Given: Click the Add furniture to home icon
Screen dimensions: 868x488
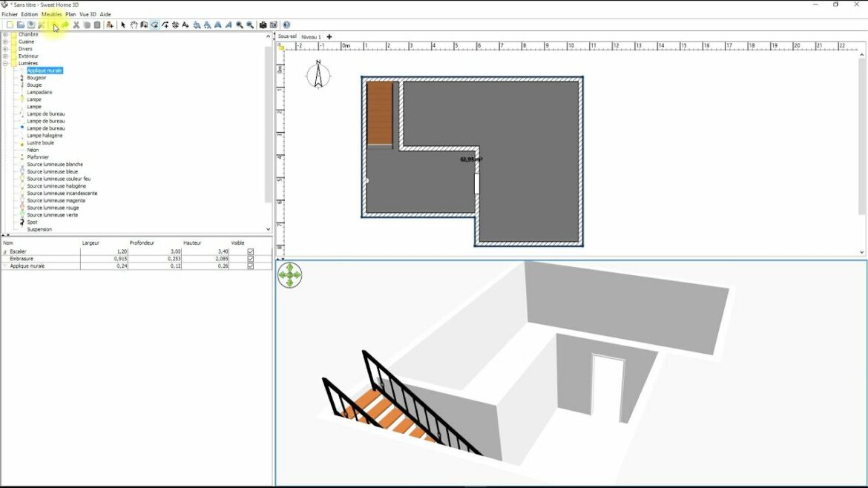Looking at the screenshot, I should pyautogui.click(x=110, y=25).
